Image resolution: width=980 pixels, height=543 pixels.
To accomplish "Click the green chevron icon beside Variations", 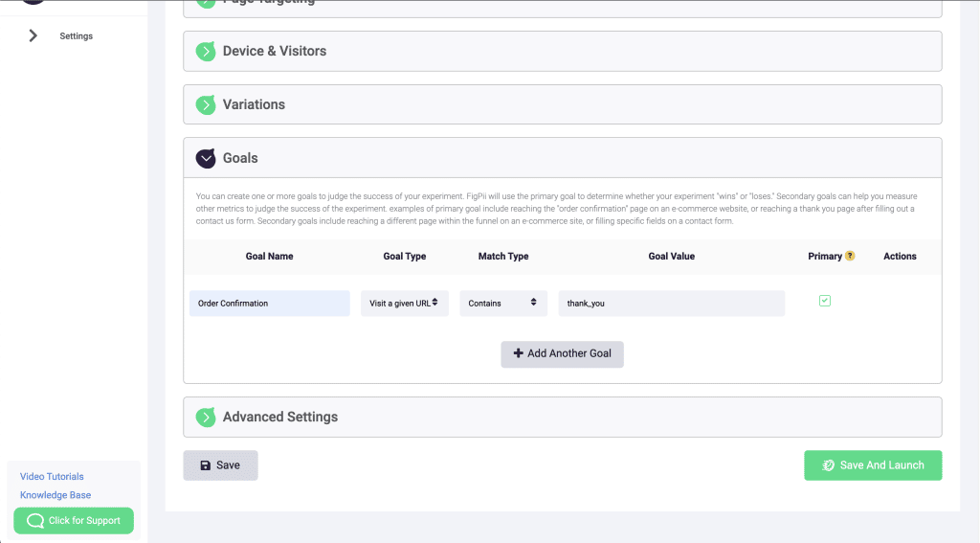I will tap(206, 105).
